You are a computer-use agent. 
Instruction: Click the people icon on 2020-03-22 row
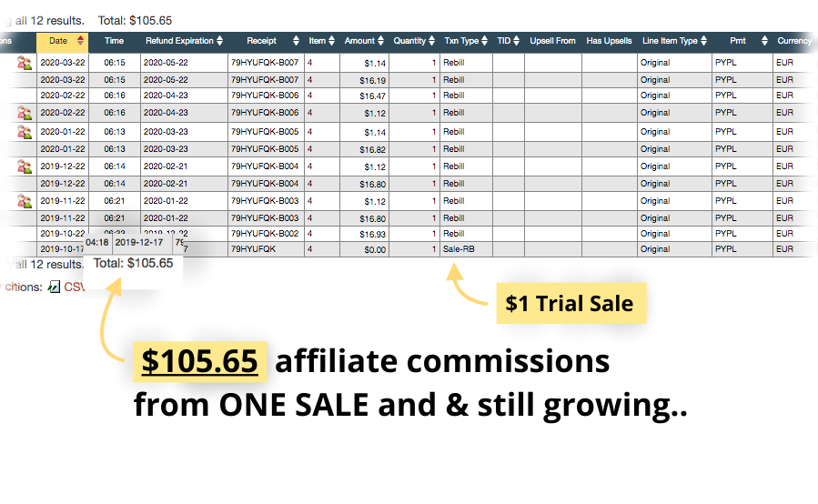pos(24,63)
